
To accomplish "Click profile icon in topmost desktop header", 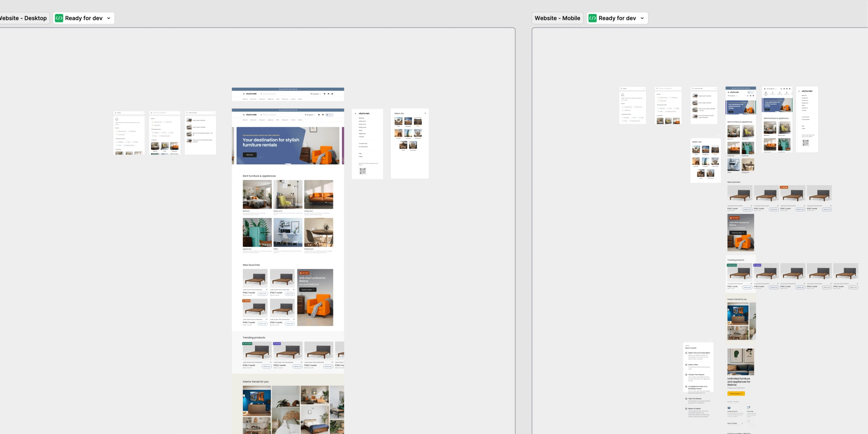I will tap(332, 94).
